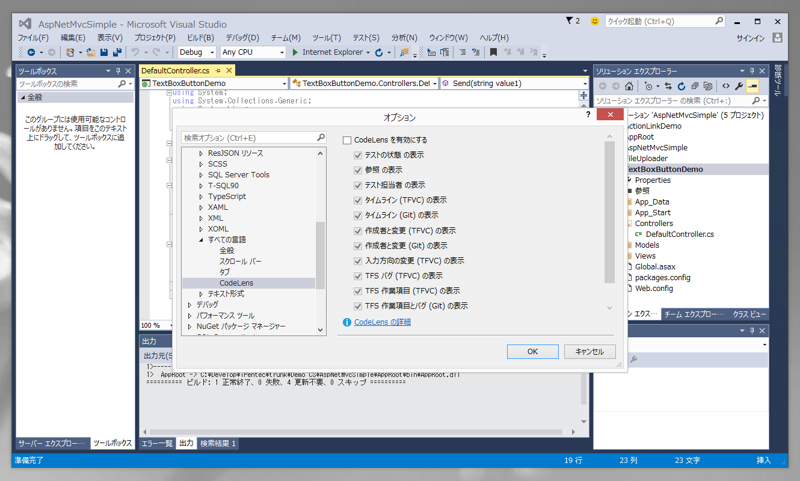Click the feedback smiley face icon
800x481 pixels.
[594, 21]
